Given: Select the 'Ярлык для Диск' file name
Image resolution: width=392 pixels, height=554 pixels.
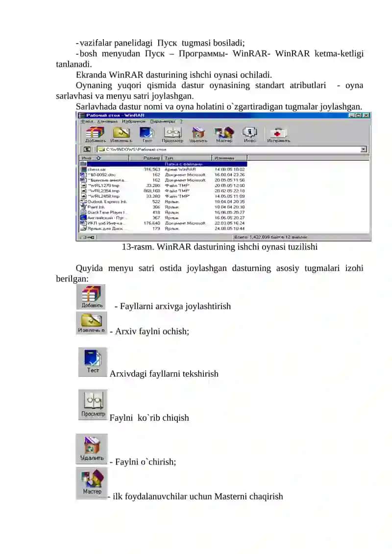Looking at the screenshot, I should (105, 229).
